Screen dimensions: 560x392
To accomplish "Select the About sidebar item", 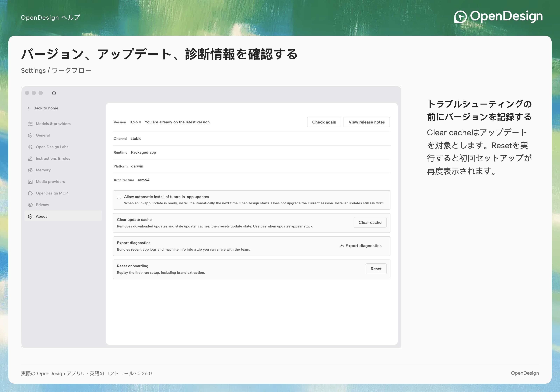I will (x=63, y=216).
